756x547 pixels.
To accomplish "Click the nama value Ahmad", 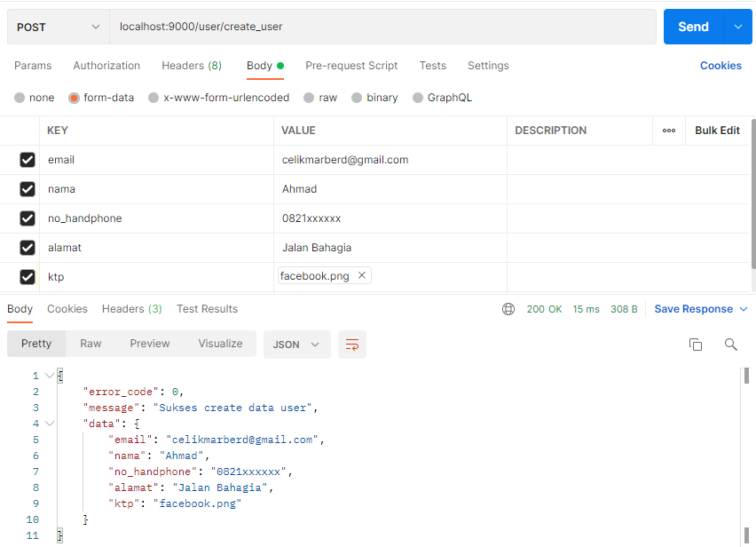I will pos(299,189).
